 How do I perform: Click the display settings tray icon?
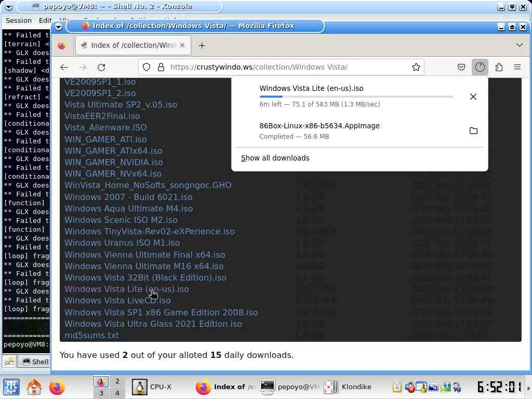(433, 387)
